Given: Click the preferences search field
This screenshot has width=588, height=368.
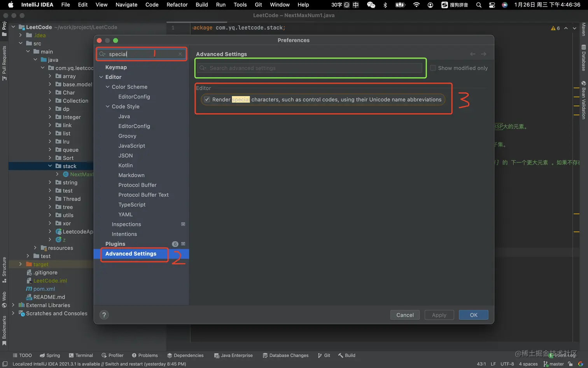Looking at the screenshot, I should click(141, 54).
